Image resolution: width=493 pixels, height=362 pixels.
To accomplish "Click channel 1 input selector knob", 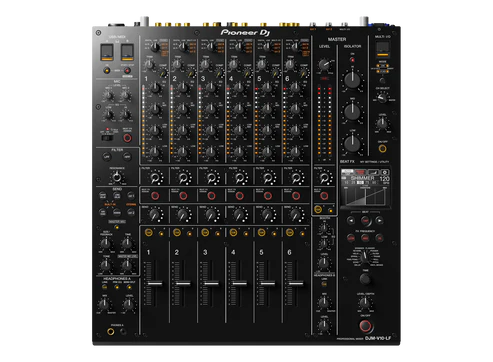I will tap(154, 47).
